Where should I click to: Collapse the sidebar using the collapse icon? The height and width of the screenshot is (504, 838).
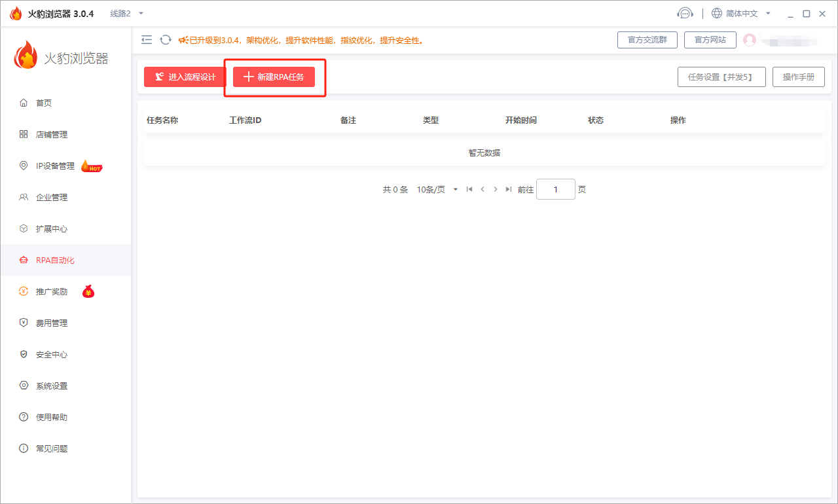coord(147,39)
